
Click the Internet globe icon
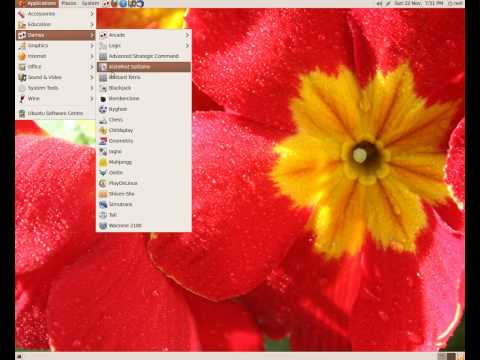click(22, 56)
